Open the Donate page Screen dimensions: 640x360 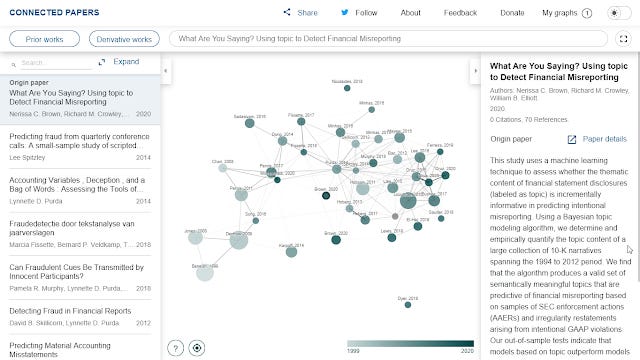pyautogui.click(x=512, y=13)
